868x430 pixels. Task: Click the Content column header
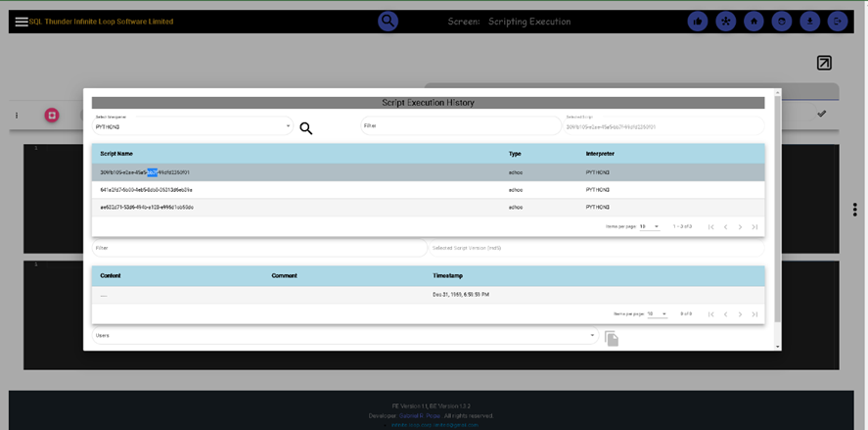(x=111, y=275)
